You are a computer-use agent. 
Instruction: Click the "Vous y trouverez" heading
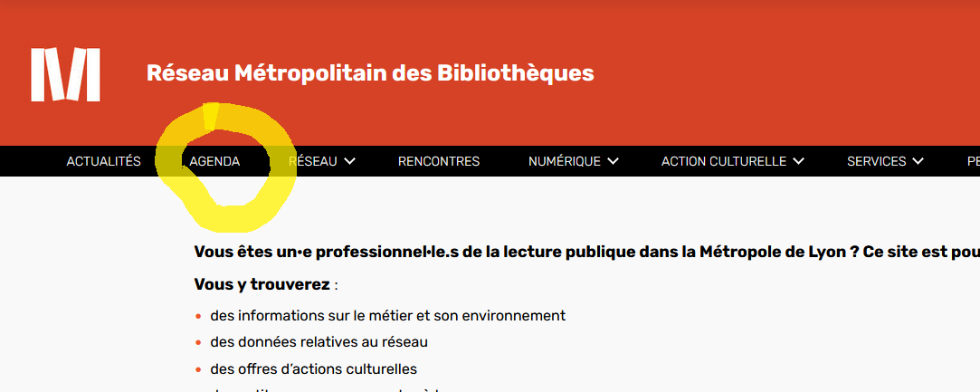(262, 284)
